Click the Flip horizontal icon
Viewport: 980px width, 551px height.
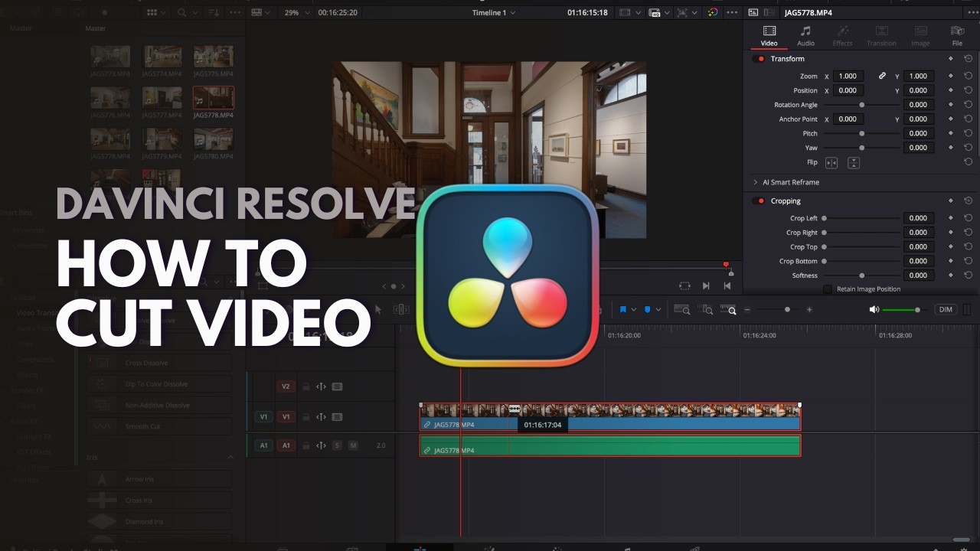tap(831, 162)
